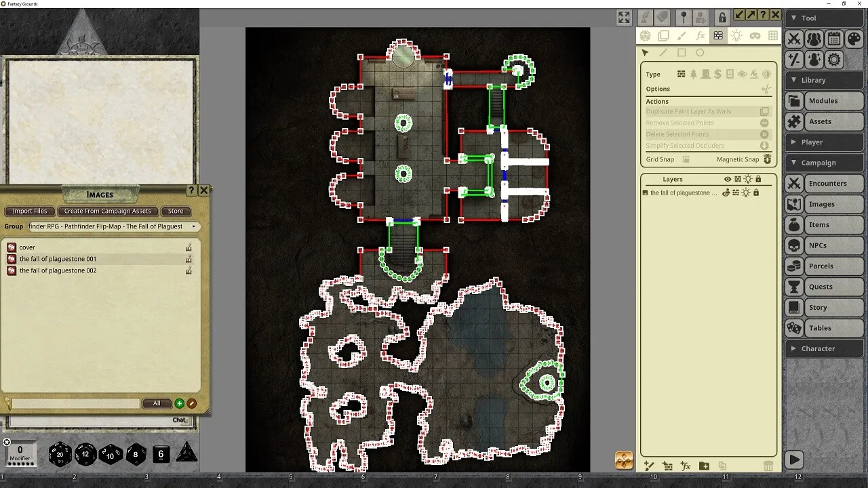Switch to the mask tab
The image size is (868, 488).
754,36
